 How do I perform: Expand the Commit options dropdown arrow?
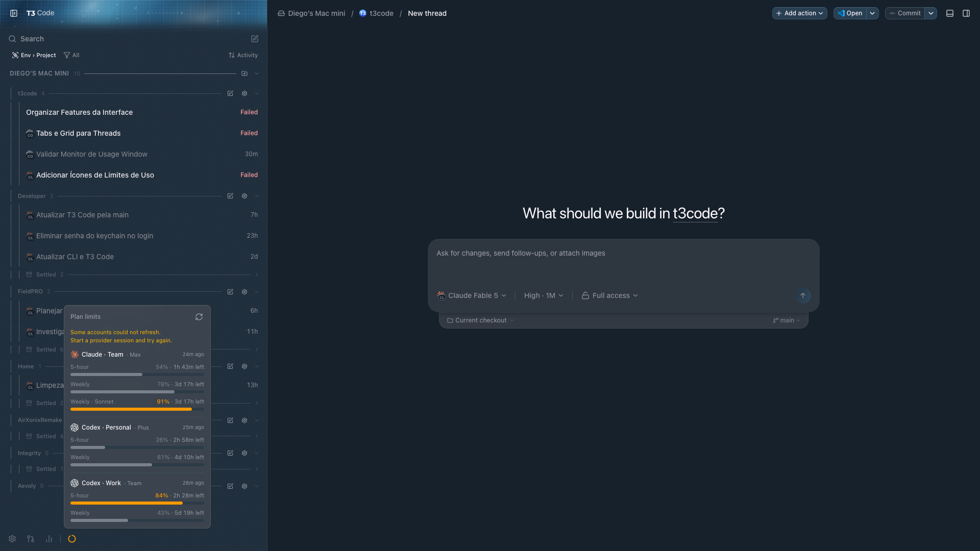(x=931, y=13)
